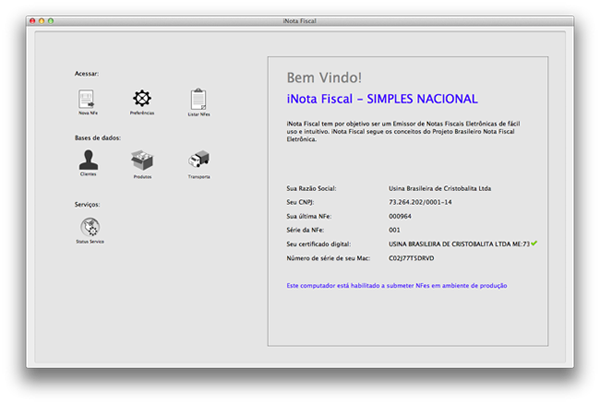Click the Seu CNPJ label
Viewport: 600px width, 404px height.
click(300, 202)
